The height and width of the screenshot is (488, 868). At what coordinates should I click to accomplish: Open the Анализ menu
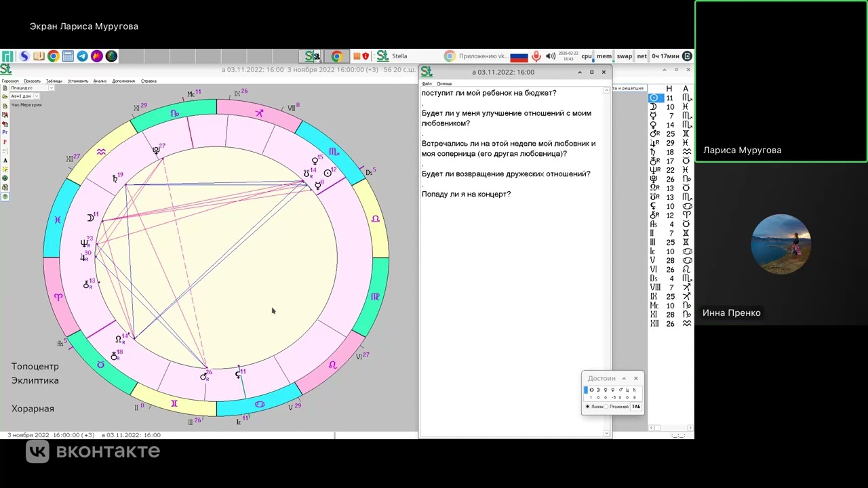(x=100, y=81)
